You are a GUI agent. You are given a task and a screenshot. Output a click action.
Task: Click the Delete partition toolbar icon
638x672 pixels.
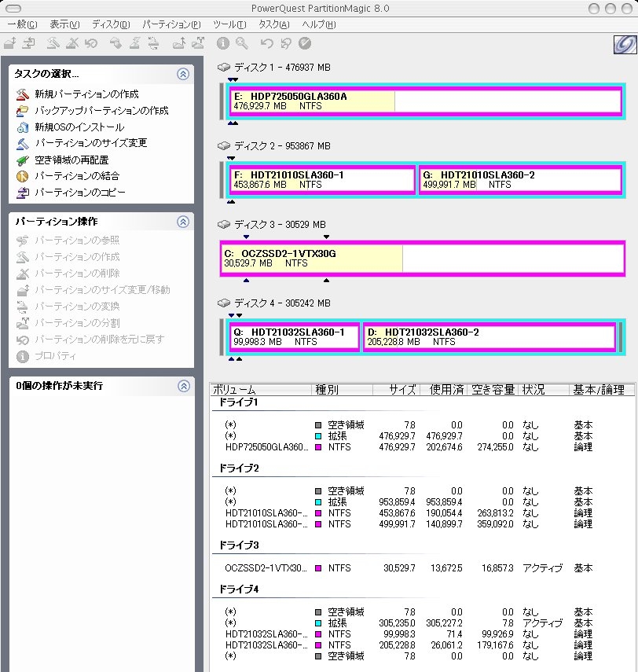tap(72, 43)
